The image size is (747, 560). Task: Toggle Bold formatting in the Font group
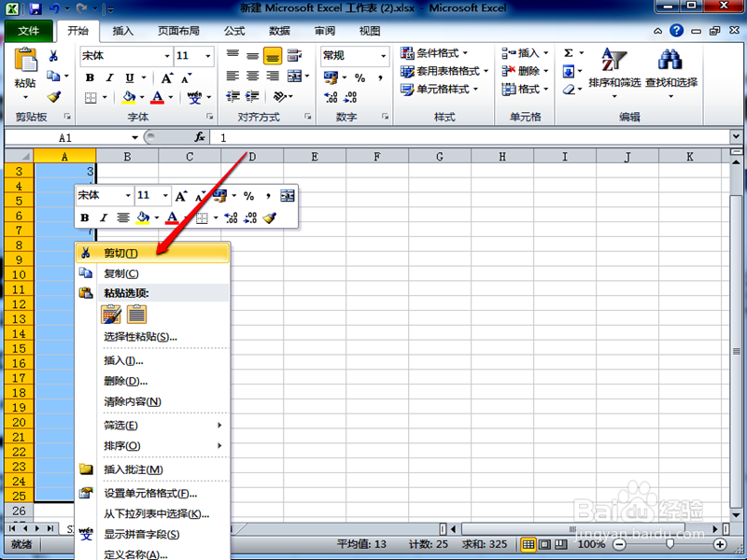[x=91, y=77]
